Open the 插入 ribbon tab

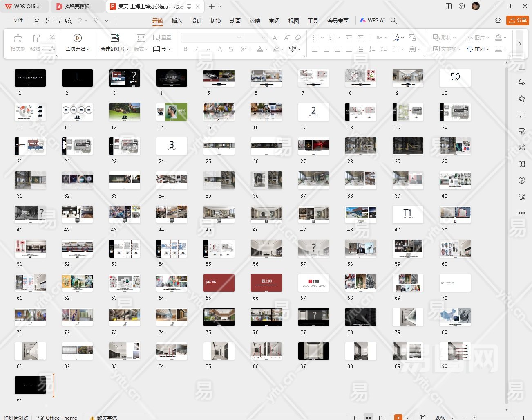coord(177,21)
